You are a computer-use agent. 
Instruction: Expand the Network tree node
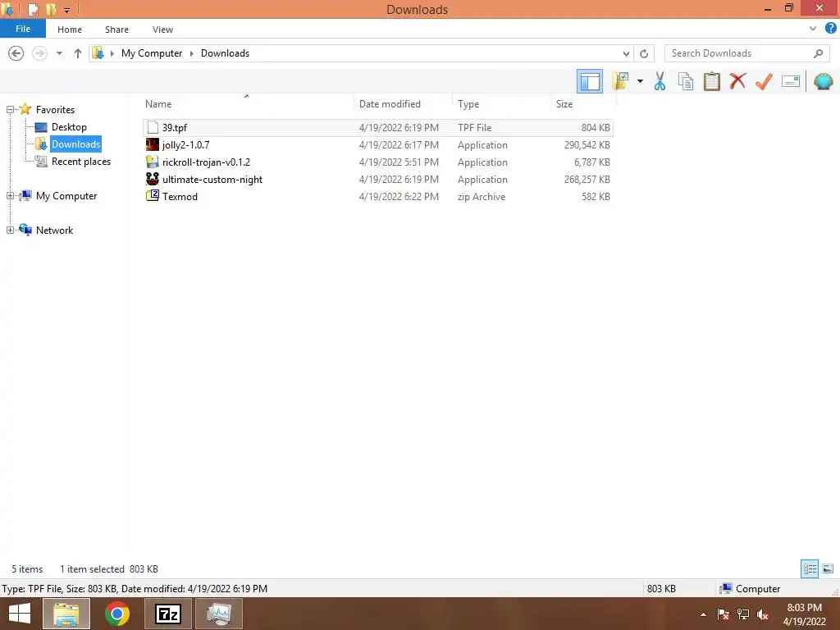point(10,230)
